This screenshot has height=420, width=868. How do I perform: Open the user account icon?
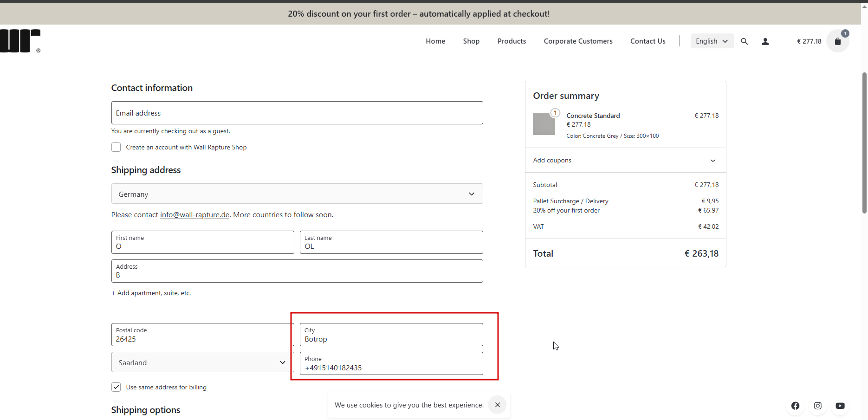[765, 41]
